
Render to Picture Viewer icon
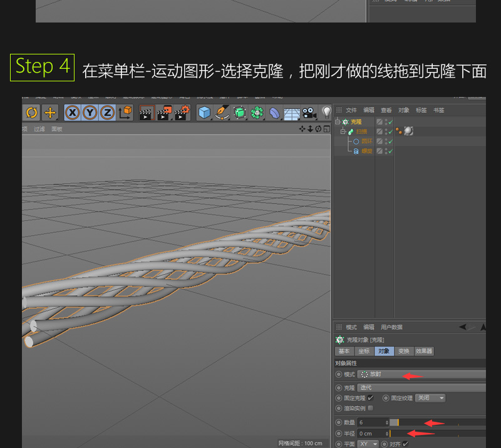tap(165, 113)
